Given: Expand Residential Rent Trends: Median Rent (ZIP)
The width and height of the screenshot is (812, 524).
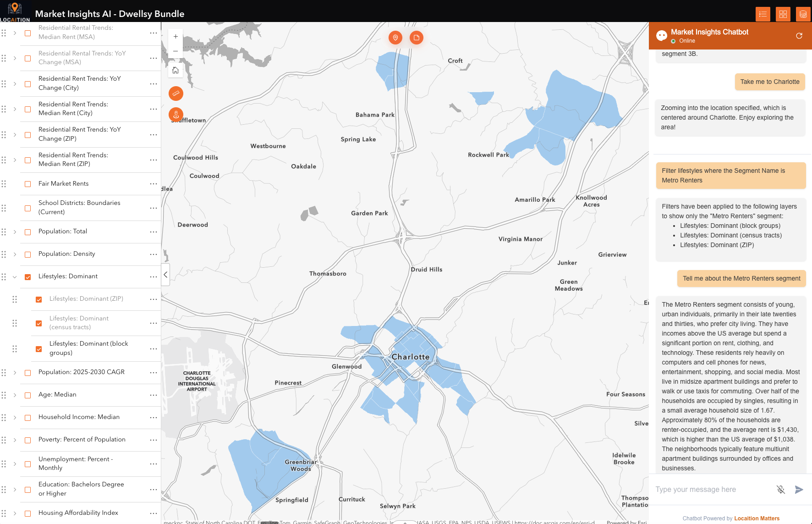Looking at the screenshot, I should 15,160.
